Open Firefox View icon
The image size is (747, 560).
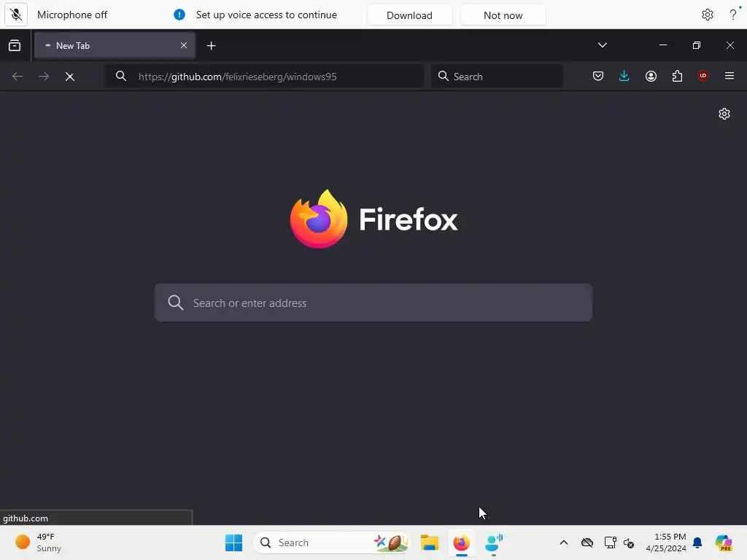point(15,46)
